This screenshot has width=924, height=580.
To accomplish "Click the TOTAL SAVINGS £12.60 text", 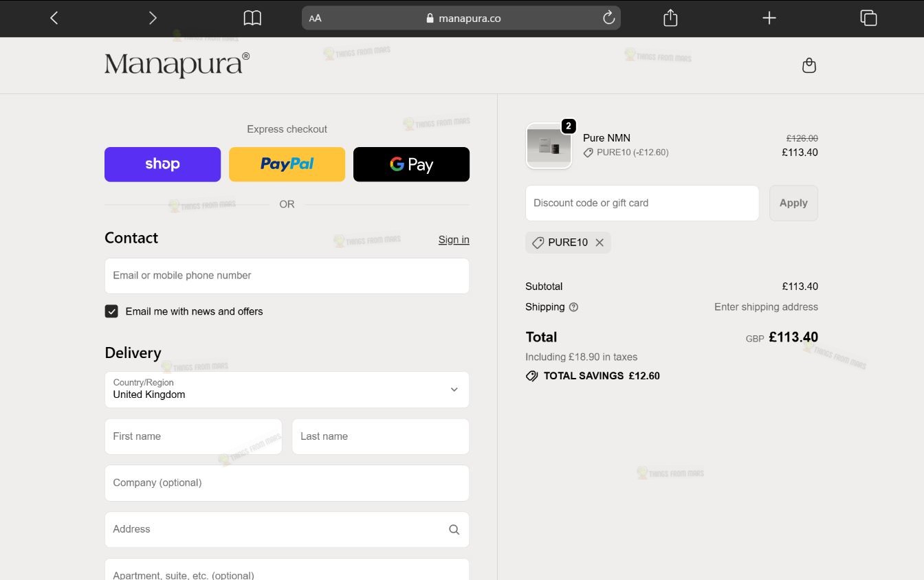I will (602, 376).
